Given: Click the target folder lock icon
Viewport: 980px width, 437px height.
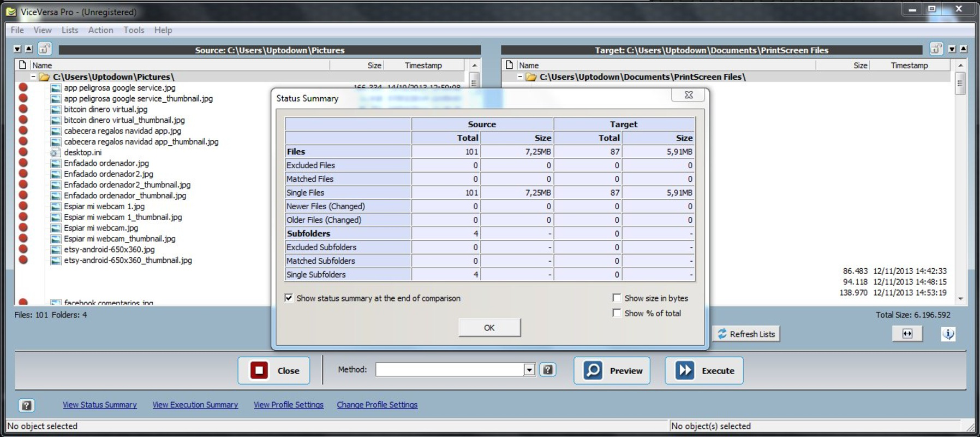Looking at the screenshot, I should [x=936, y=49].
